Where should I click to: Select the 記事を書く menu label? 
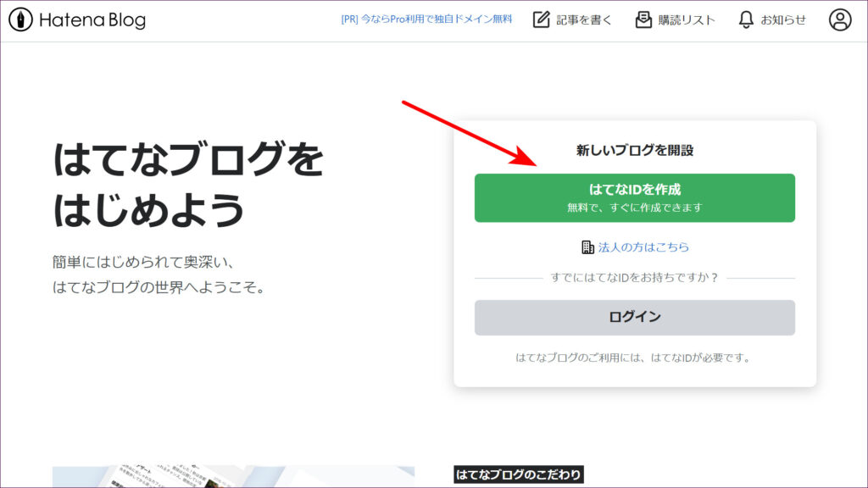[x=584, y=19]
